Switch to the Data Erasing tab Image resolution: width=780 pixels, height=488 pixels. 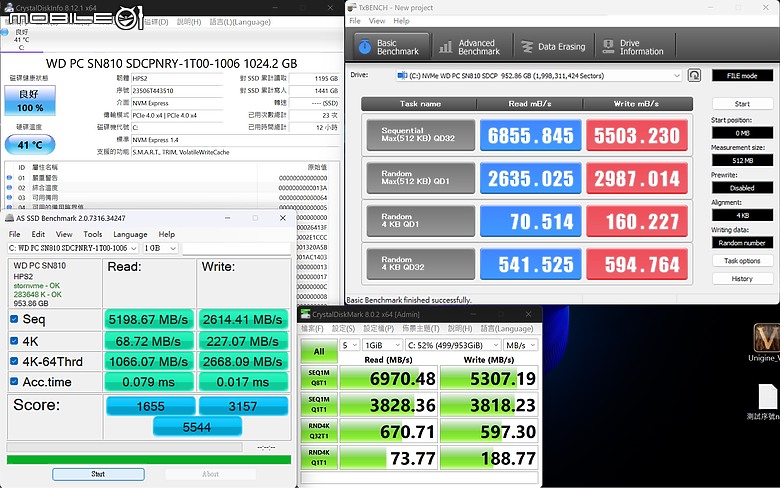[x=554, y=47]
